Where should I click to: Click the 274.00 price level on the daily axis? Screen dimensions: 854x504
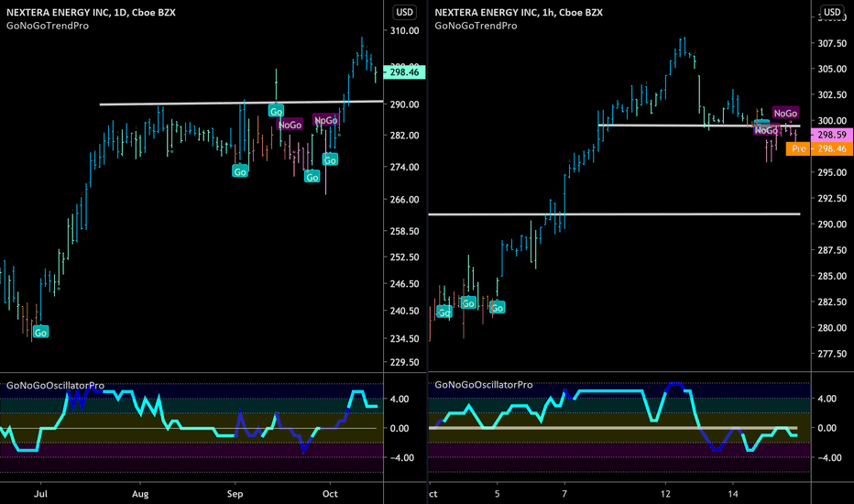pos(405,168)
